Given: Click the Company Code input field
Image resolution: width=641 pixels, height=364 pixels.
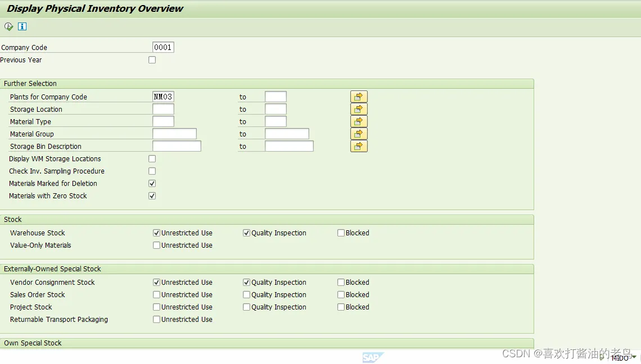Looking at the screenshot, I should click(163, 47).
